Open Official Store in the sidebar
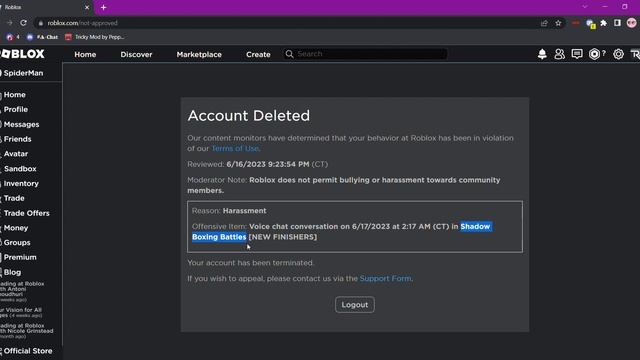Viewport: 640px width, 360px height. (28, 351)
